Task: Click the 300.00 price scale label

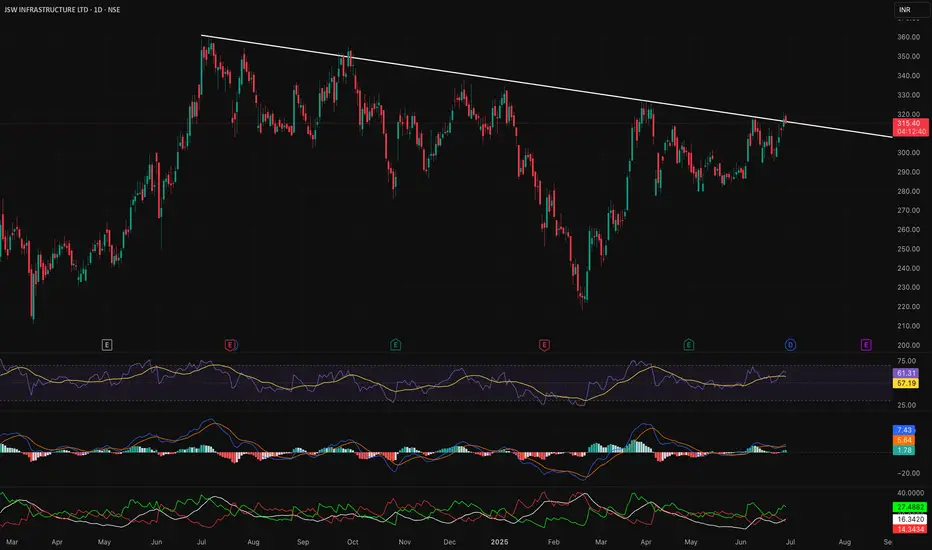Action: 908,153
